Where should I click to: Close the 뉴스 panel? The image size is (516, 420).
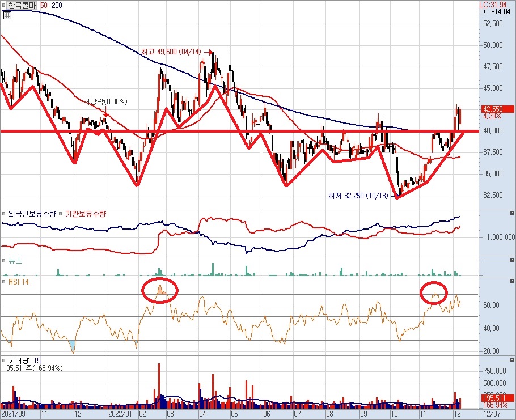point(511,261)
